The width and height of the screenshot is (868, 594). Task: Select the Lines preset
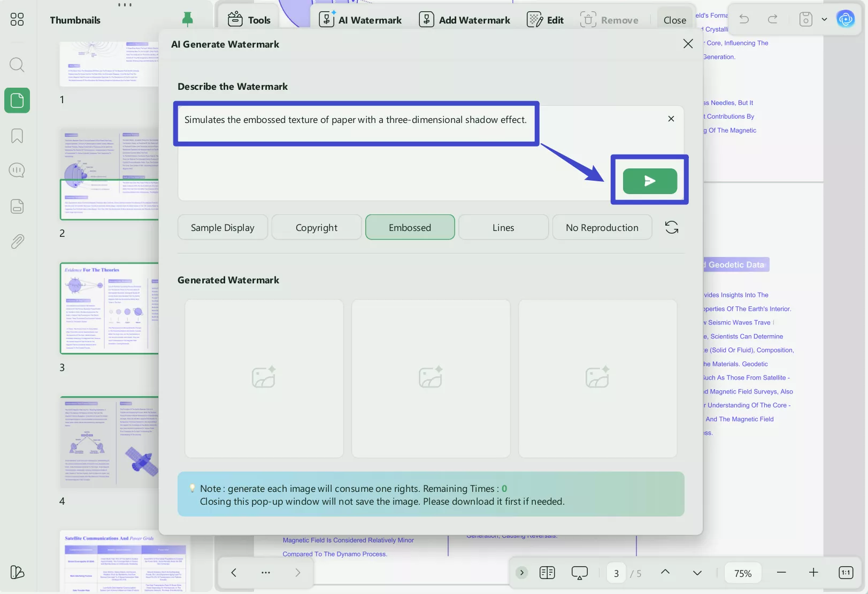point(503,227)
